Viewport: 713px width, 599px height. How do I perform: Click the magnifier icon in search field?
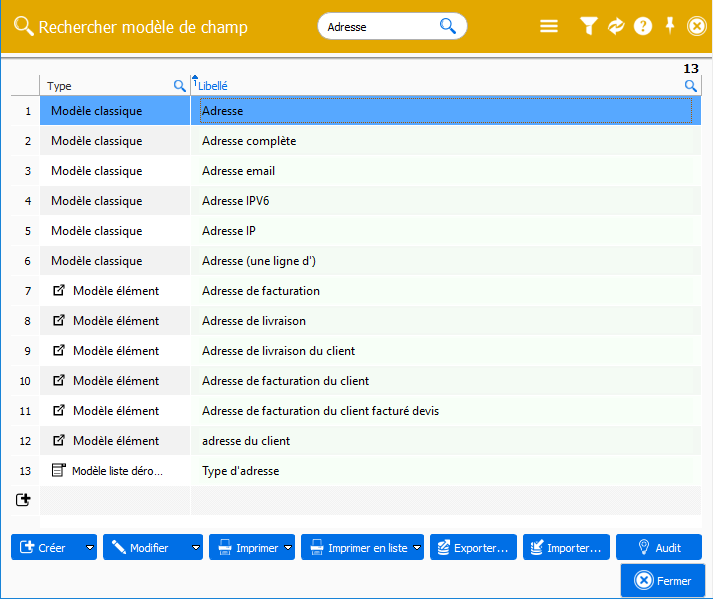point(448,27)
